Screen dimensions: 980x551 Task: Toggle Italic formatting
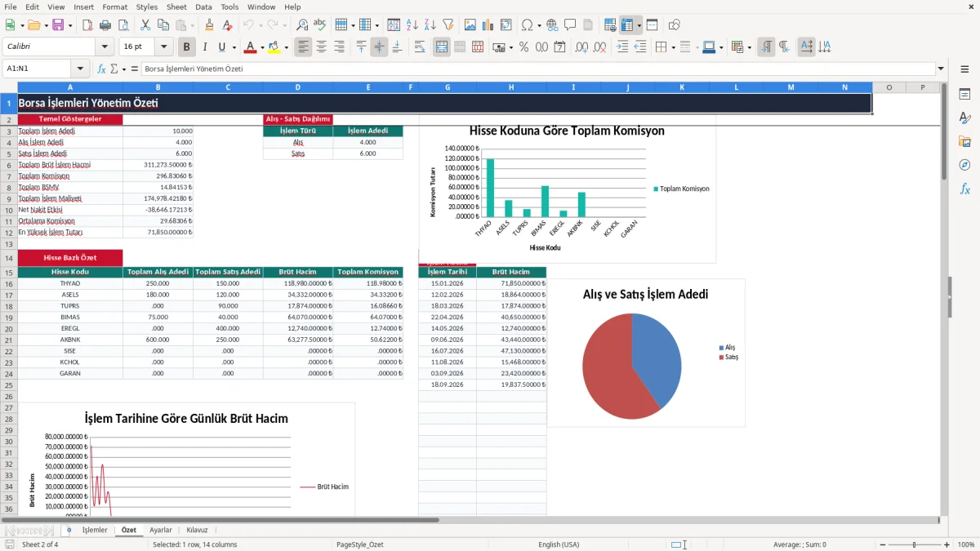tap(205, 47)
